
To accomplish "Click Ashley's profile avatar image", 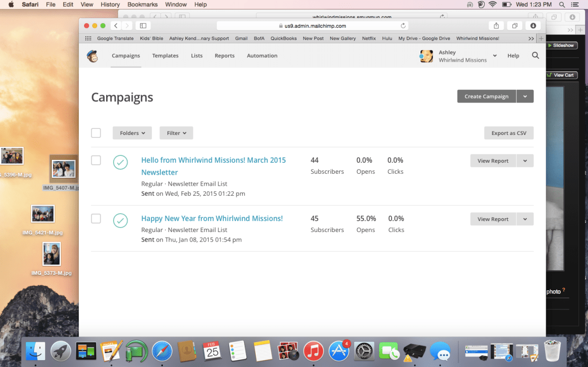I will pos(427,56).
